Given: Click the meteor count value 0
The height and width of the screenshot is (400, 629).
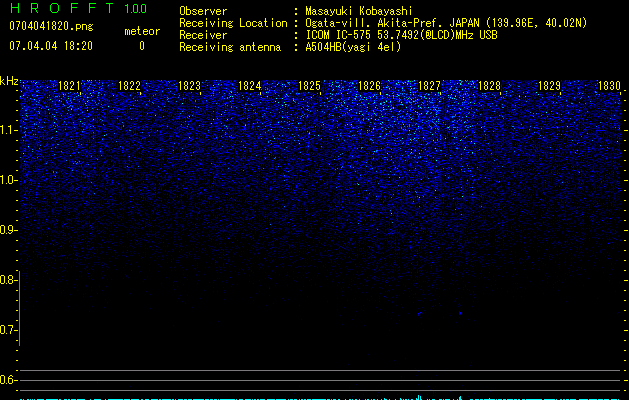Looking at the screenshot, I should click(x=142, y=46).
